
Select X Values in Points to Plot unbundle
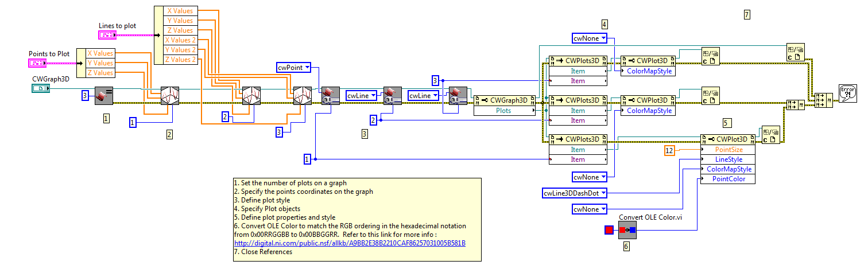click(100, 53)
